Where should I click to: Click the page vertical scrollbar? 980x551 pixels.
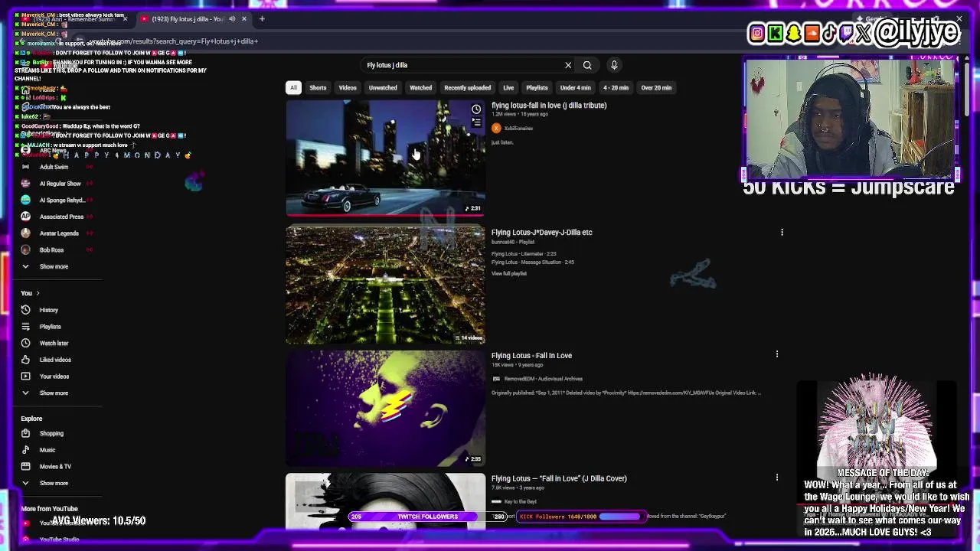click(x=967, y=88)
